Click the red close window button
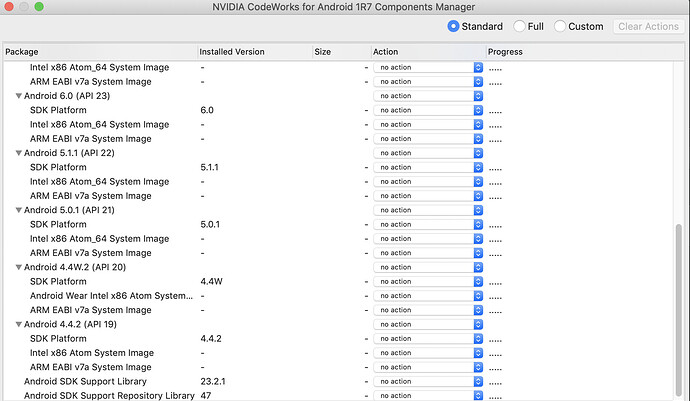 pyautogui.click(x=8, y=7)
